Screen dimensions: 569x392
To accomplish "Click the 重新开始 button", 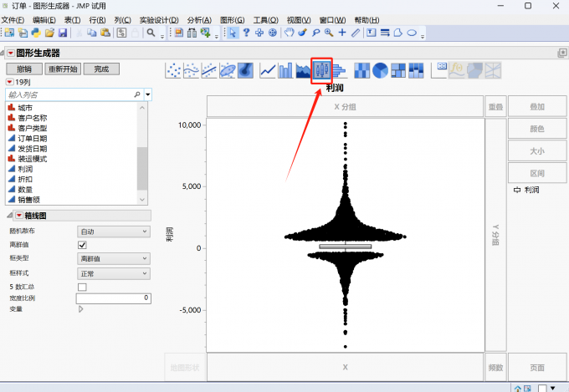I will tap(63, 69).
